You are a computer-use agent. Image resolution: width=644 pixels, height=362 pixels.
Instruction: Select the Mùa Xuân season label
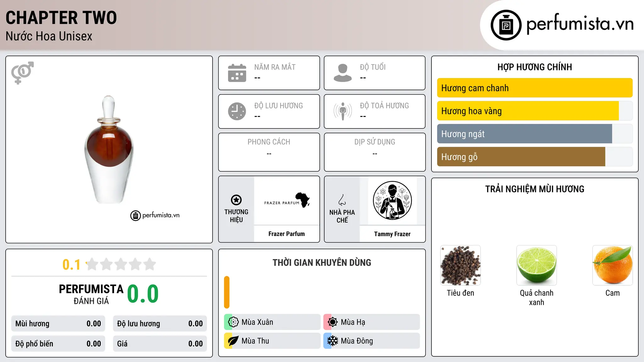[257, 322]
